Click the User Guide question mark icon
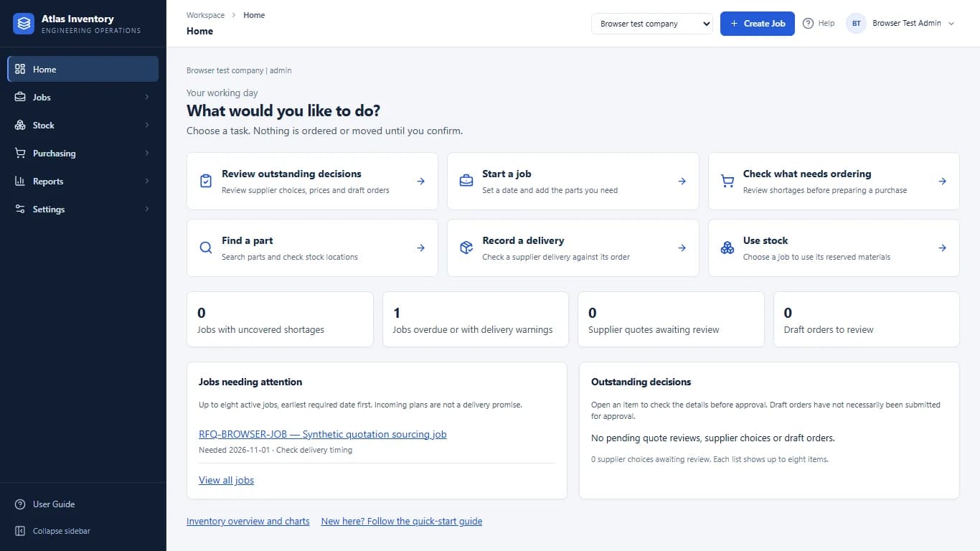Image resolution: width=980 pixels, height=551 pixels. tap(20, 504)
